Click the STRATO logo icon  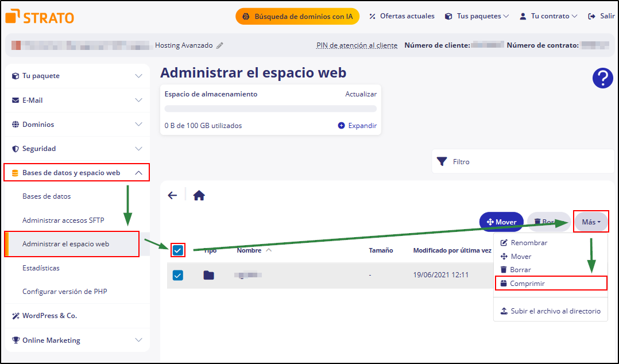coord(13,17)
